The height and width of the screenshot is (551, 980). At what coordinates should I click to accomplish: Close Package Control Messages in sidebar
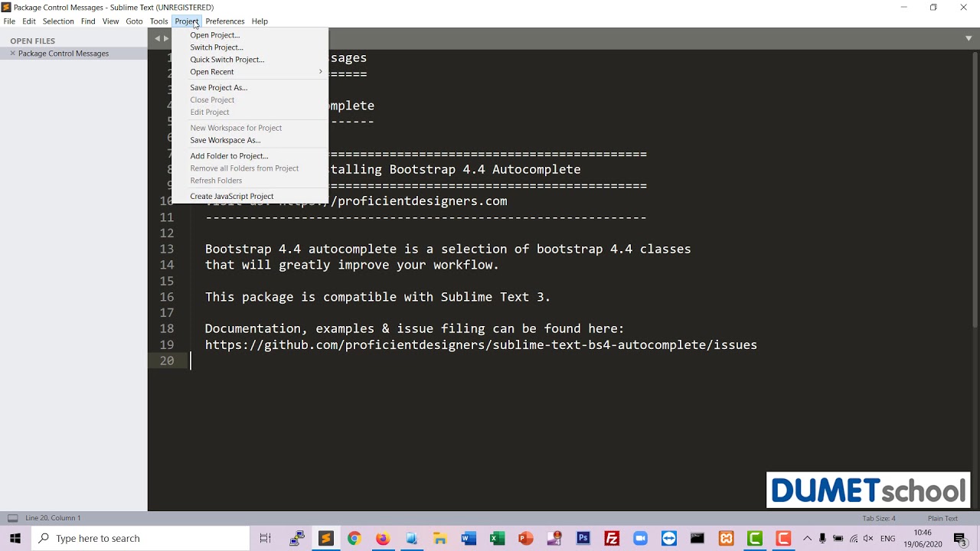tap(13, 54)
